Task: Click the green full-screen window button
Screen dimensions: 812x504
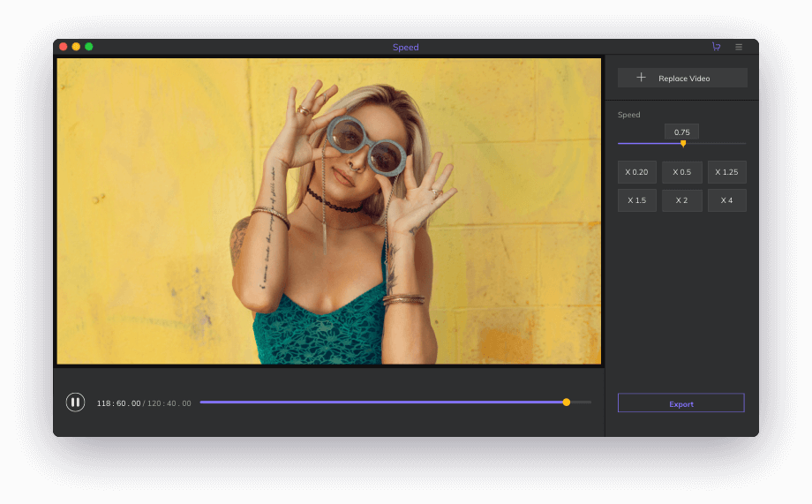Action: 88,47
